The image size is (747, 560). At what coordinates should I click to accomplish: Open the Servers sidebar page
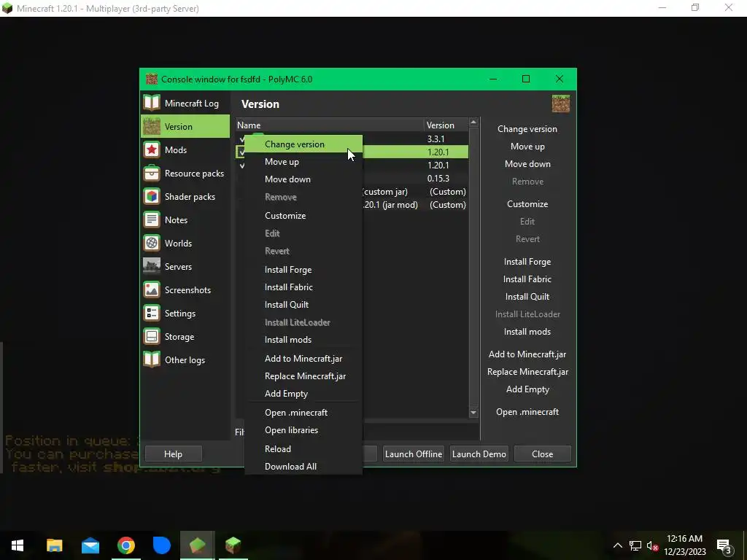click(x=185, y=266)
